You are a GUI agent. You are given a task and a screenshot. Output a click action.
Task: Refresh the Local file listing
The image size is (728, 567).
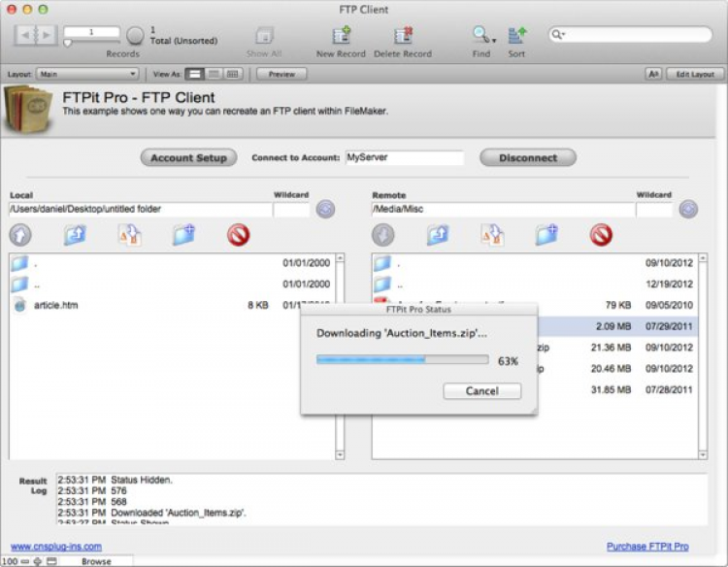pyautogui.click(x=325, y=209)
